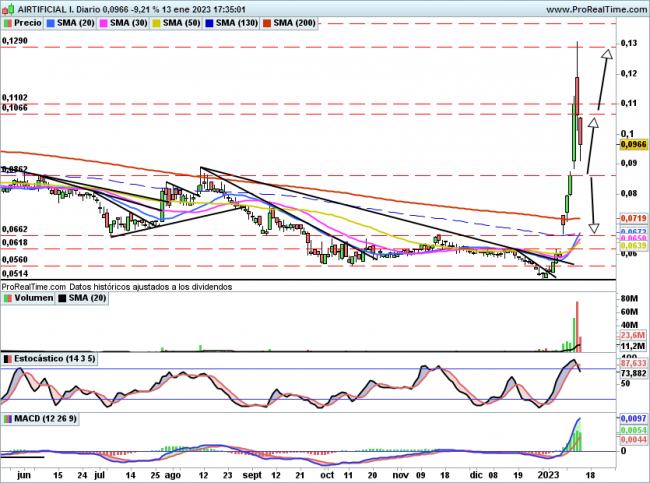Open the SMA (200) indicator legend
650x483 pixels.
[312, 22]
